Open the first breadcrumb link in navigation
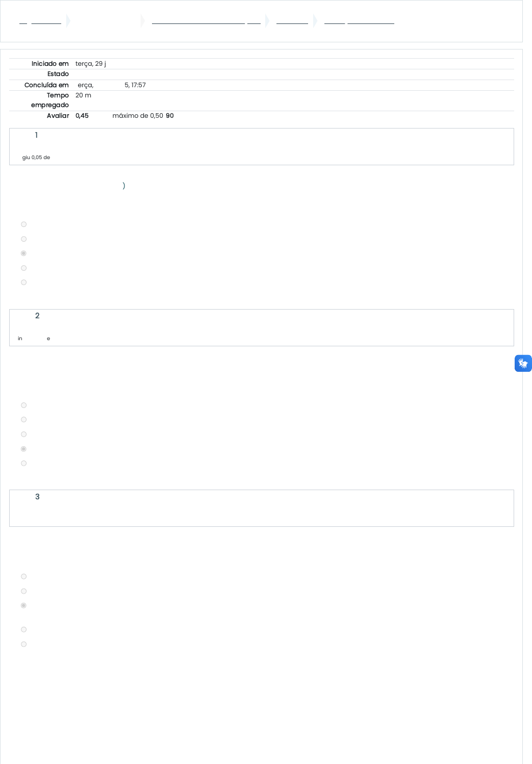The height and width of the screenshot is (764, 532). pyautogui.click(x=40, y=21)
